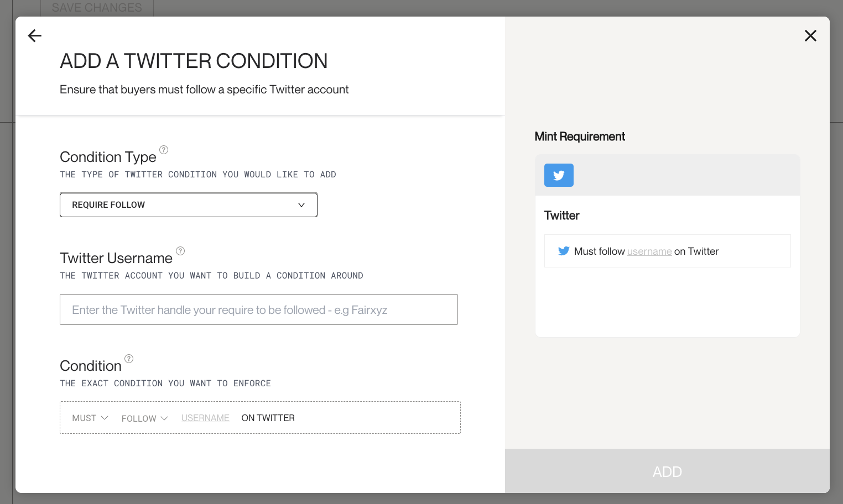Click the ADD button
The image size is (843, 504).
point(667,471)
